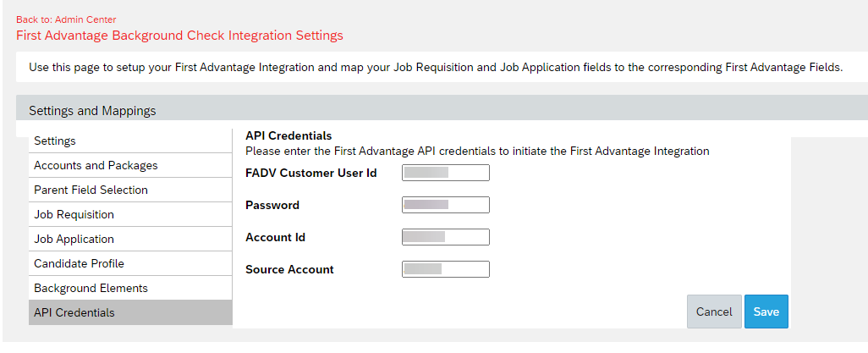Switch to Job Application mappings

[130, 239]
